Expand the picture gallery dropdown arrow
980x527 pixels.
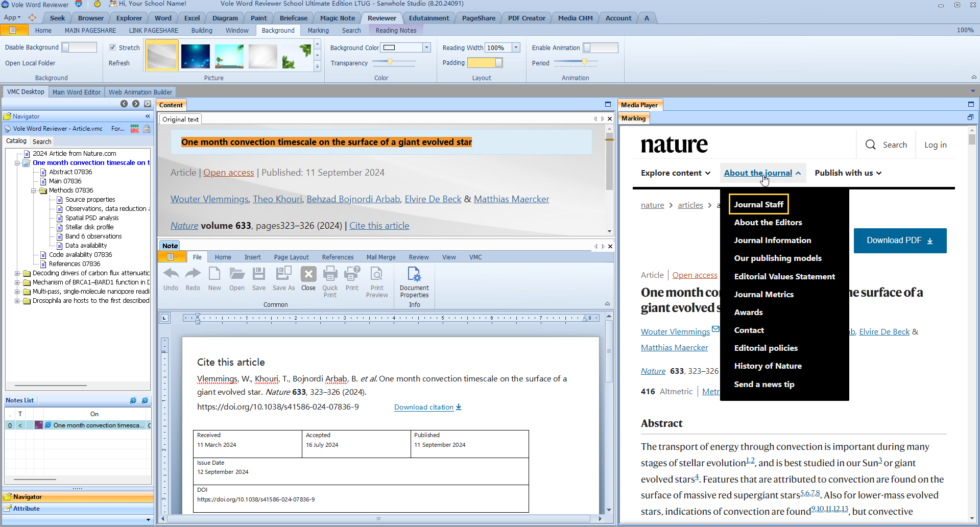click(x=317, y=66)
